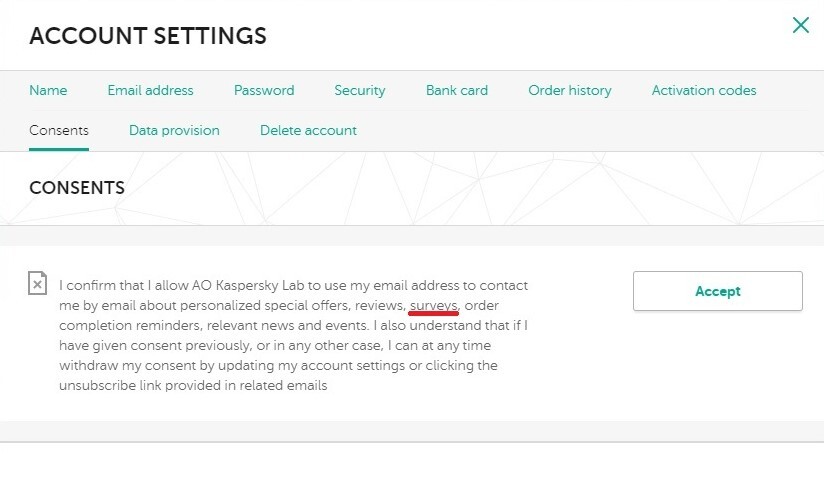This screenshot has width=824, height=481.
Task: Show the Activation codes tab
Action: (704, 90)
